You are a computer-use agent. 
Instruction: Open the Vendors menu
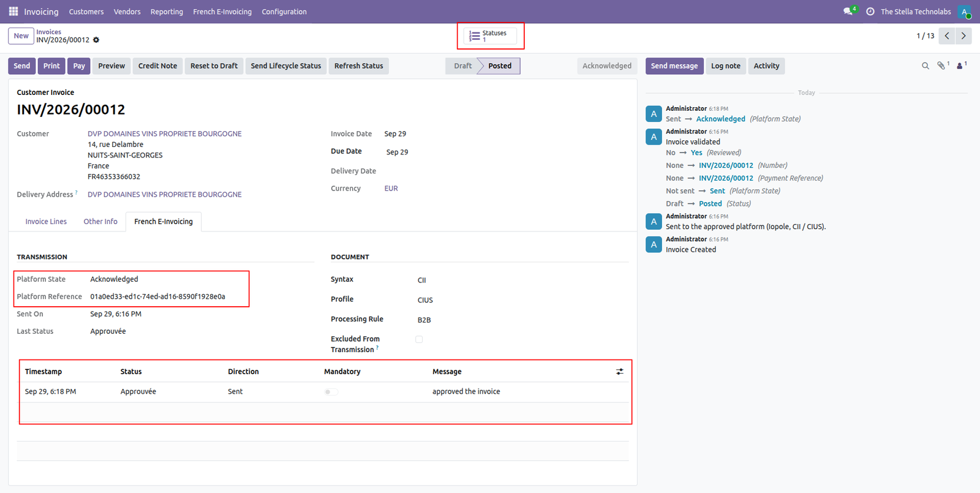pos(127,12)
